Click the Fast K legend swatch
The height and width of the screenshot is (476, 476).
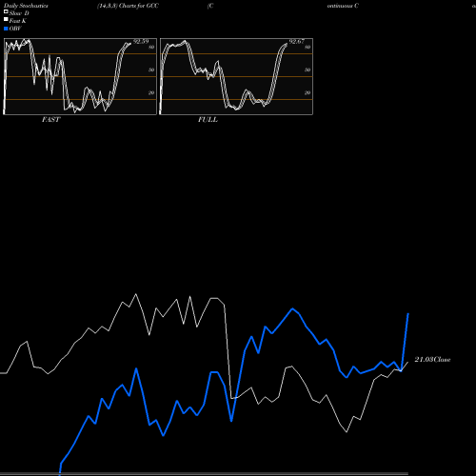tap(6, 19)
